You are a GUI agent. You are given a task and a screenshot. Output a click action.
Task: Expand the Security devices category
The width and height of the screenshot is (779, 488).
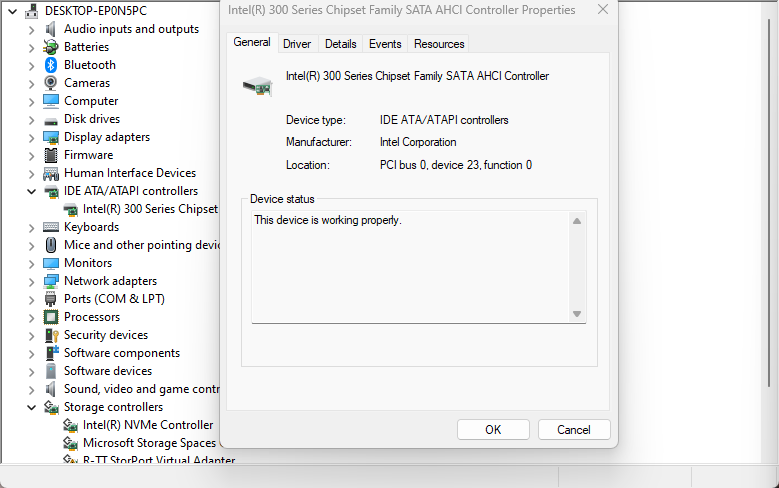pyautogui.click(x=31, y=336)
